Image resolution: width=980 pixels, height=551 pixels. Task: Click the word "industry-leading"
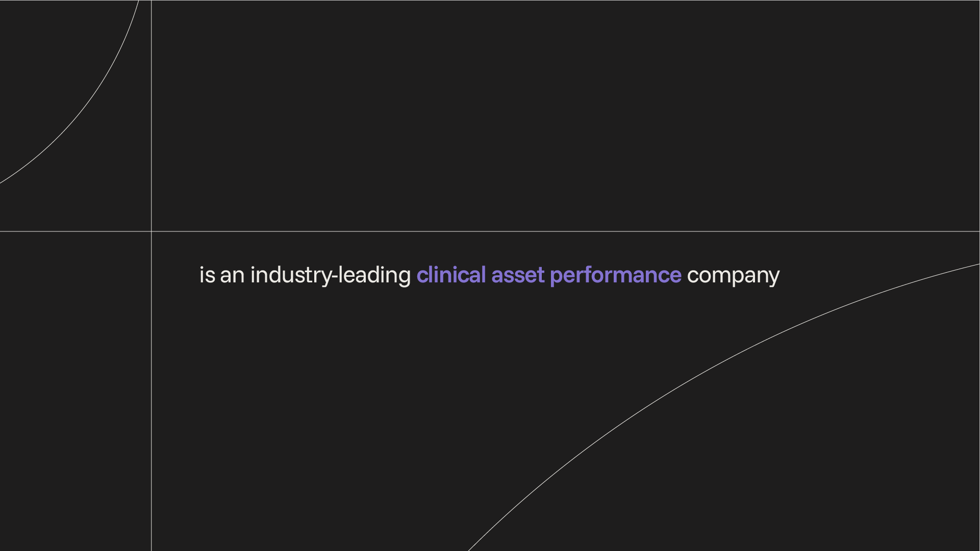331,276
